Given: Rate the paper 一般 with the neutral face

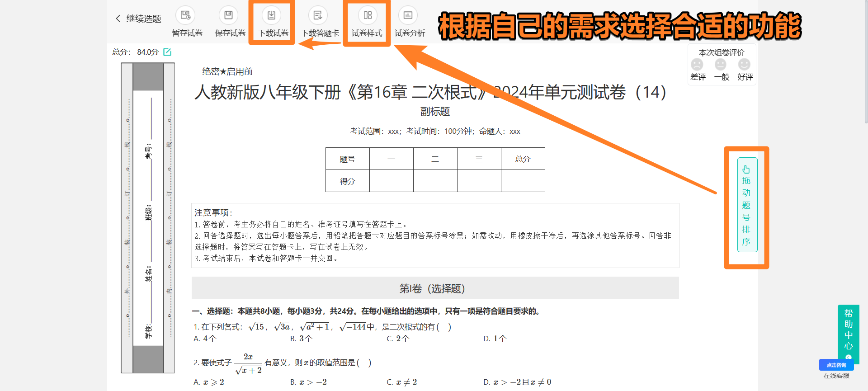Looking at the screenshot, I should [x=721, y=65].
